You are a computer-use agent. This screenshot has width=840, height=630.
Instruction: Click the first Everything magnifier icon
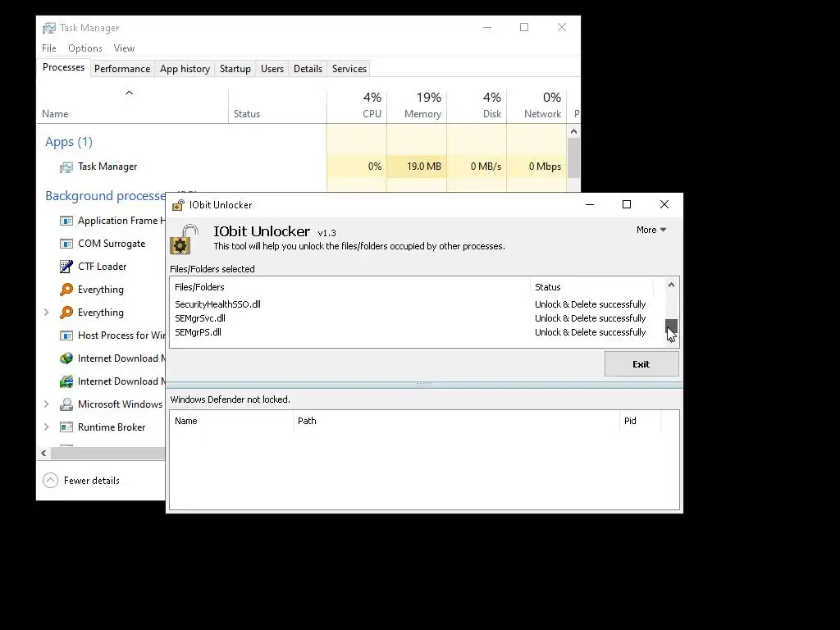pos(66,290)
